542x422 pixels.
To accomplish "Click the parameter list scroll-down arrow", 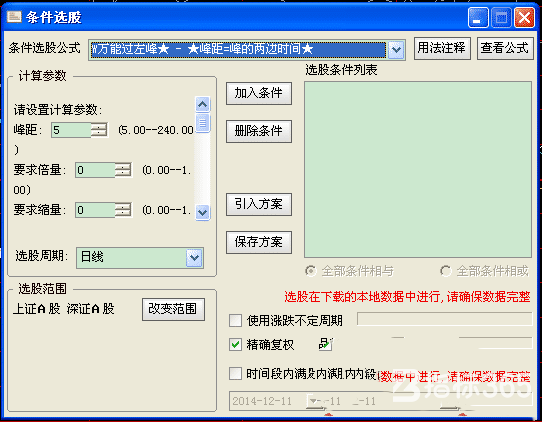I will tap(203, 212).
